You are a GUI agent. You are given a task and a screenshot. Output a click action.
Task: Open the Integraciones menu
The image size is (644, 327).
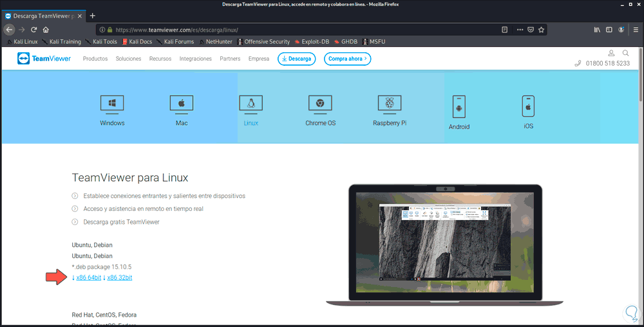pyautogui.click(x=196, y=59)
